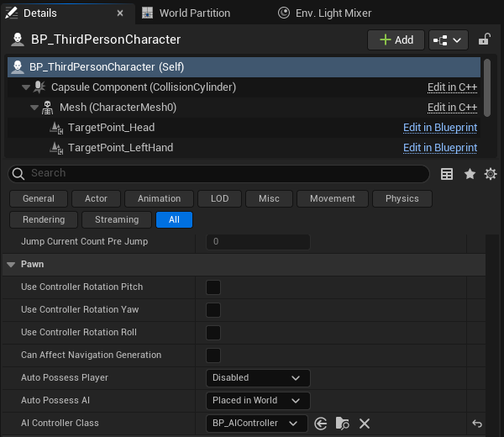Reset AI Controller Class to default
Viewport: 504px width, 437px height.
click(477, 424)
